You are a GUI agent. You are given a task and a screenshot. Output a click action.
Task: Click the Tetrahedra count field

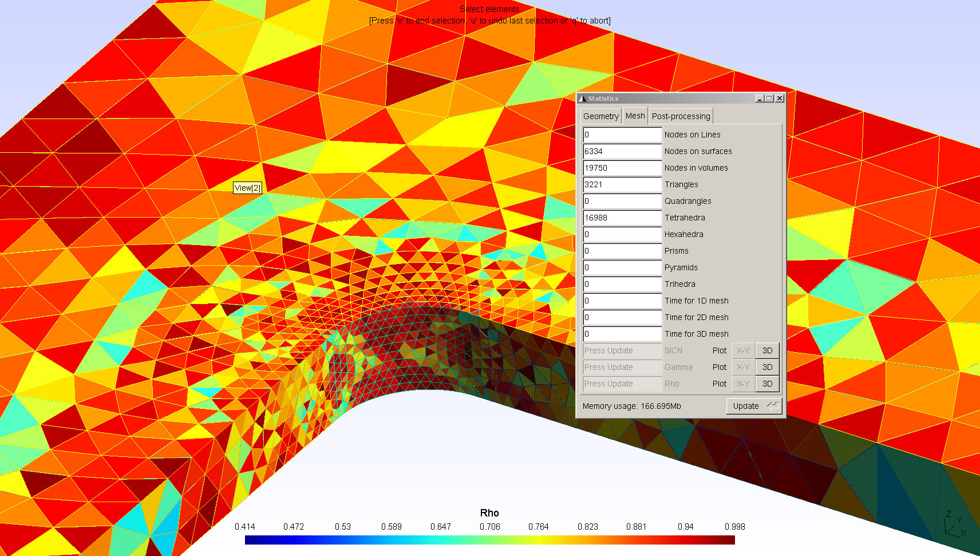(x=622, y=218)
